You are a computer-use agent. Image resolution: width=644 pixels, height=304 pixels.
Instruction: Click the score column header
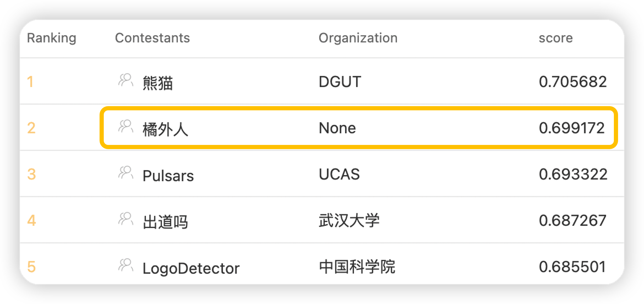pos(555,38)
